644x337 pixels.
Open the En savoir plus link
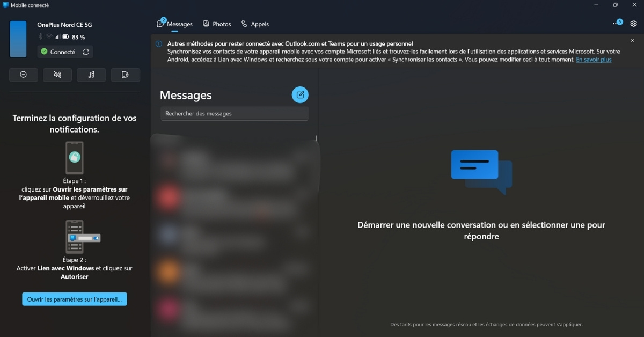click(x=594, y=60)
